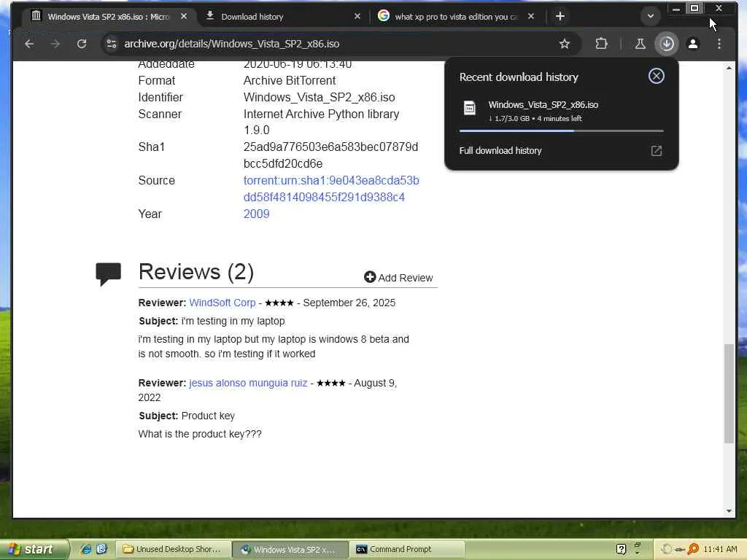Viewport: 747px width, 560px height.
Task: Click the scrollbar down arrow
Action: [x=729, y=511]
